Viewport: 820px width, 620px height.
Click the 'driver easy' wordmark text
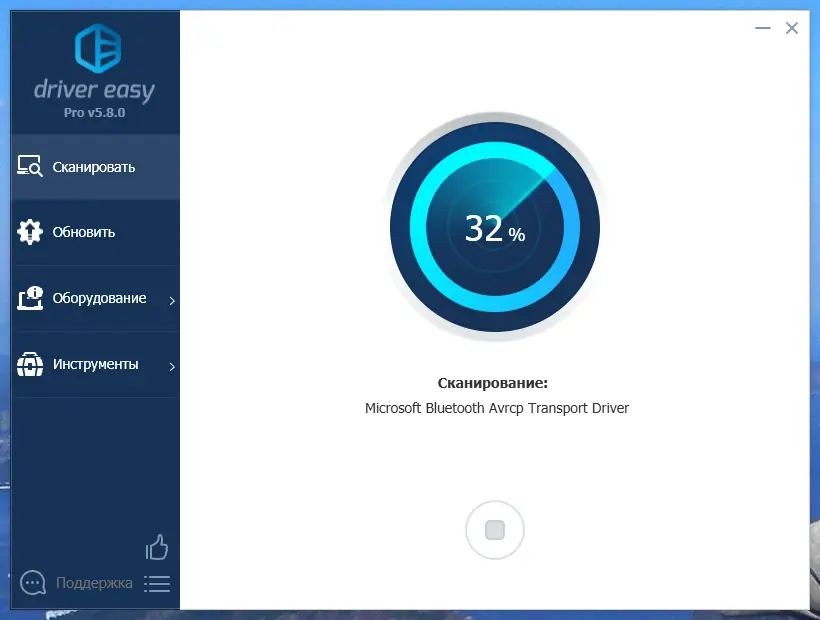point(95,90)
